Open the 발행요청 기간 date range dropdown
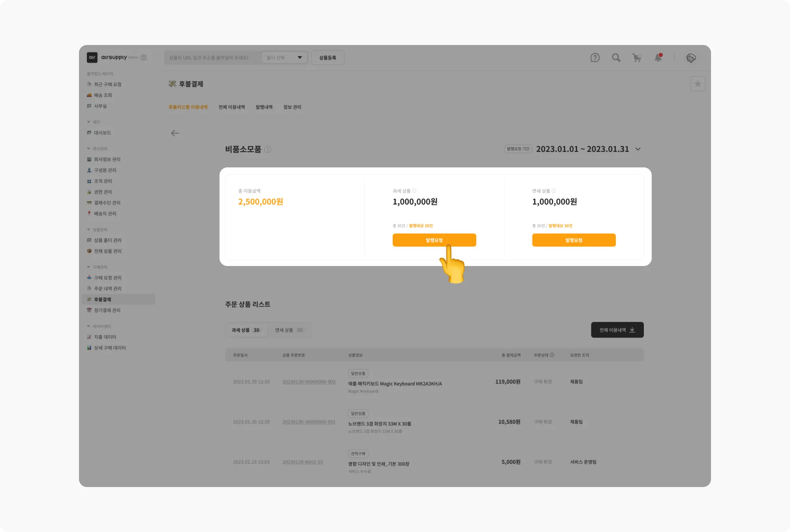The image size is (790, 532). (x=638, y=149)
